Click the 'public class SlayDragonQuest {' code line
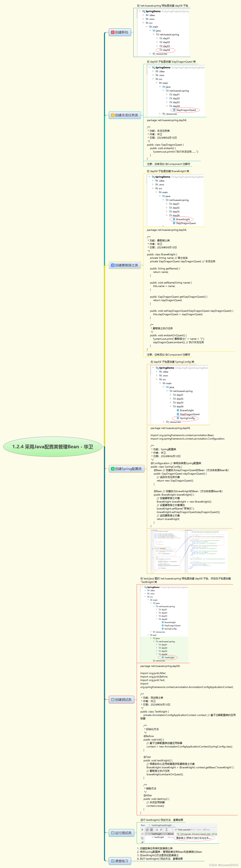 [x=165, y=145]
